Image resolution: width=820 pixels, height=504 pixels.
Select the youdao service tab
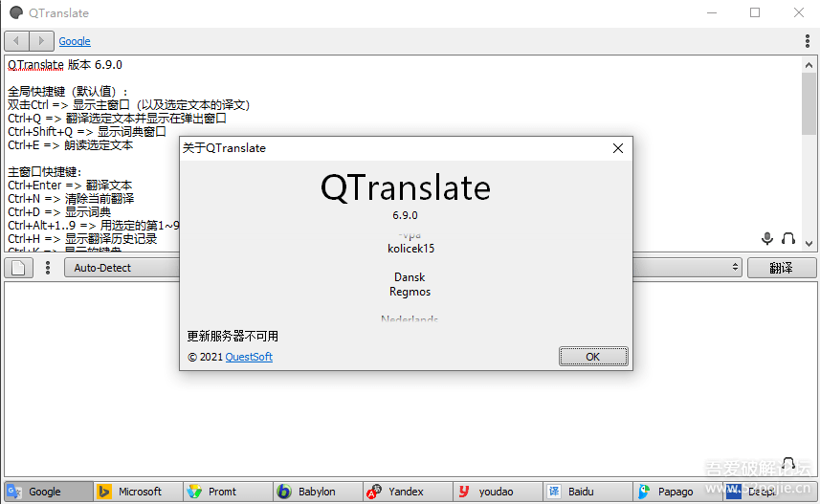pyautogui.click(x=499, y=492)
